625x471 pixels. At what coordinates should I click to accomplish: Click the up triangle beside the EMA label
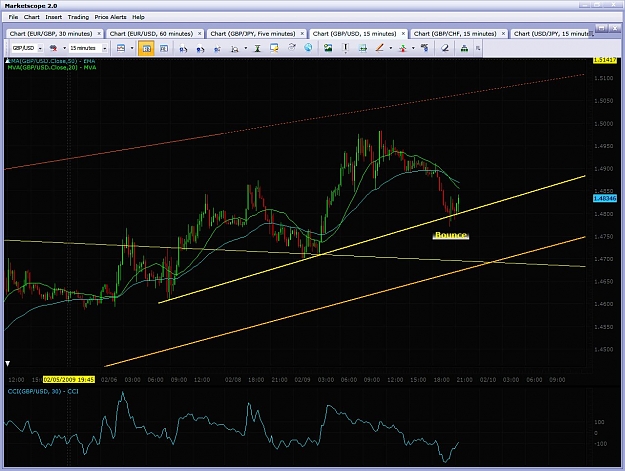(8, 61)
